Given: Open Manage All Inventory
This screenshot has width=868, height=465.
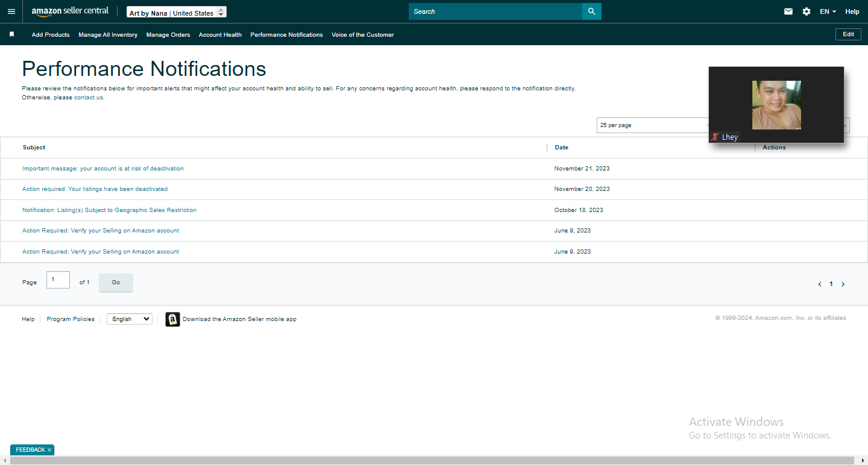Looking at the screenshot, I should point(108,35).
